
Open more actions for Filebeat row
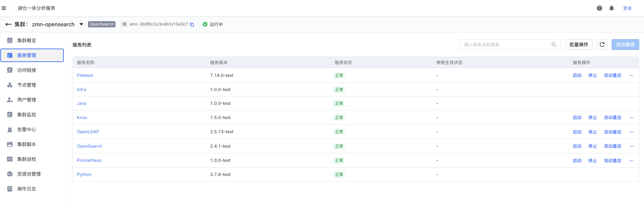click(x=631, y=76)
